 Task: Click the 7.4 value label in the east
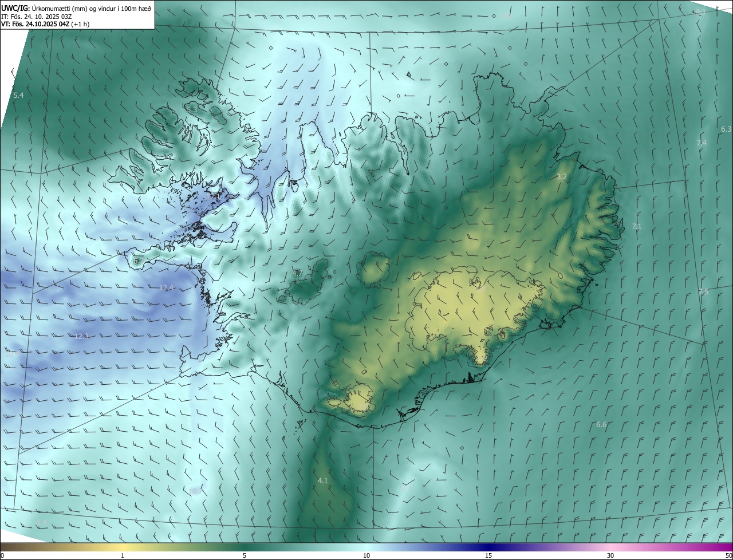click(x=702, y=143)
